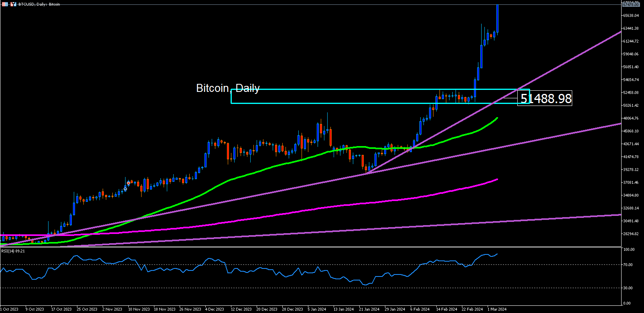The image size is (644, 313).
Task: Click the 13 Jan 2024 date label
Action: point(344,309)
